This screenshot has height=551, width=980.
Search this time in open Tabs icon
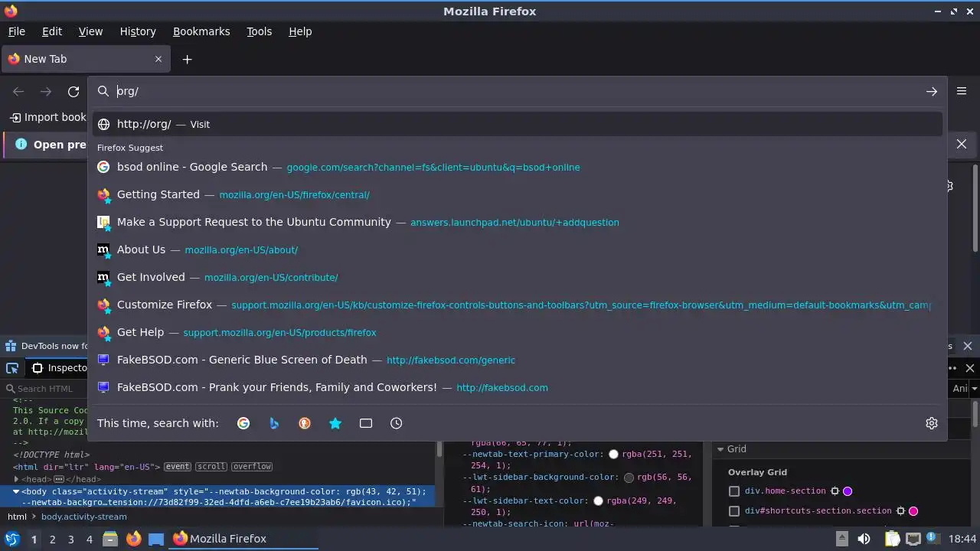(366, 423)
